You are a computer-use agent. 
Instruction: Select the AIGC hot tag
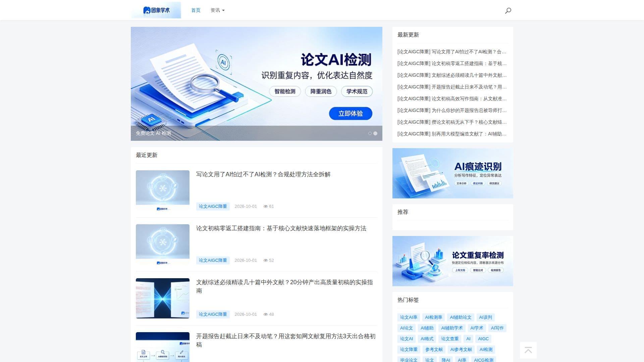[483, 339]
